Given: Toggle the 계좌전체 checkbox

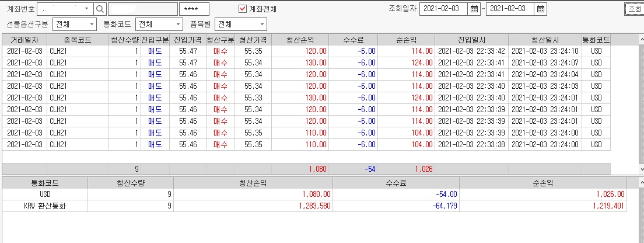Looking at the screenshot, I should click(x=243, y=9).
